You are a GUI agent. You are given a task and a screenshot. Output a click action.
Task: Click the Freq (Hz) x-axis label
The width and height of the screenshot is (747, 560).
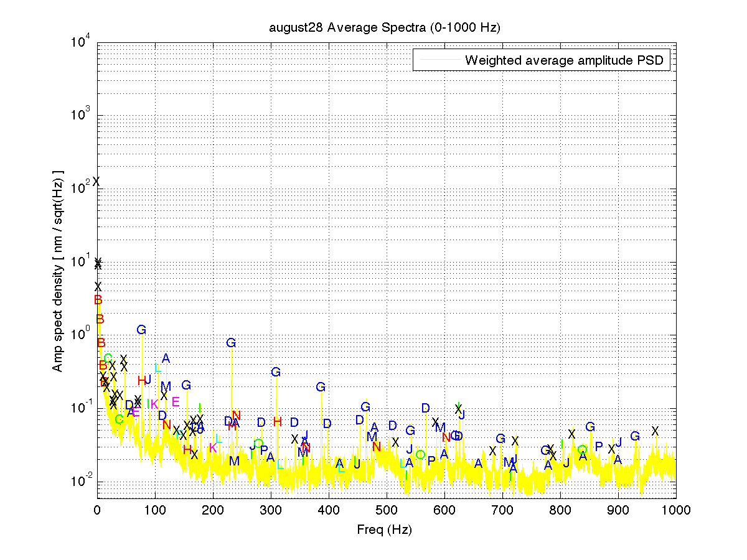(x=384, y=530)
